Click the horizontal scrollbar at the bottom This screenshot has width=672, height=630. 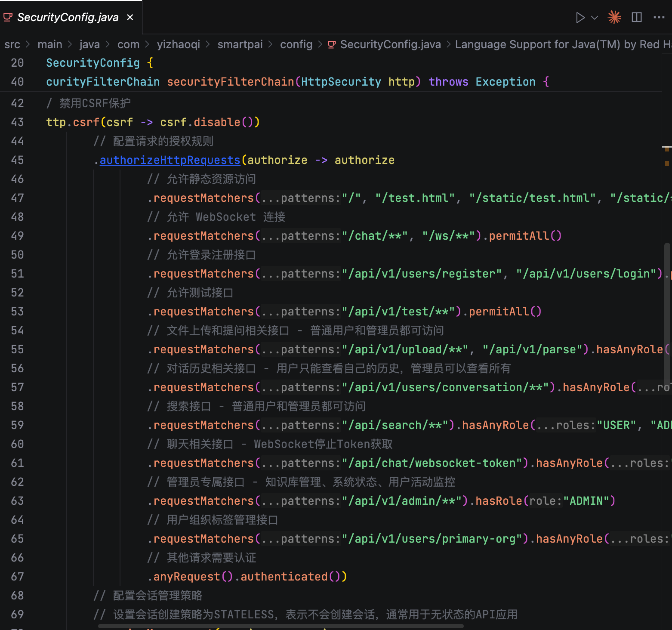tap(281, 626)
